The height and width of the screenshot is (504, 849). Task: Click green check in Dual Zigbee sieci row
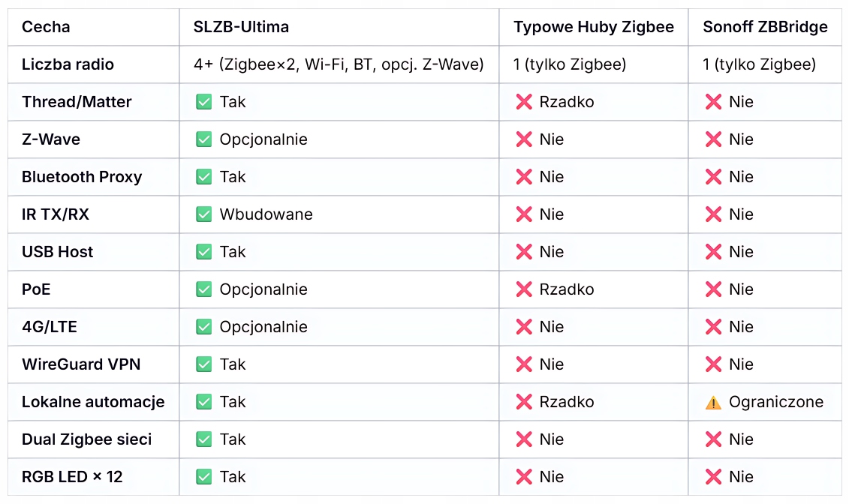click(203, 439)
